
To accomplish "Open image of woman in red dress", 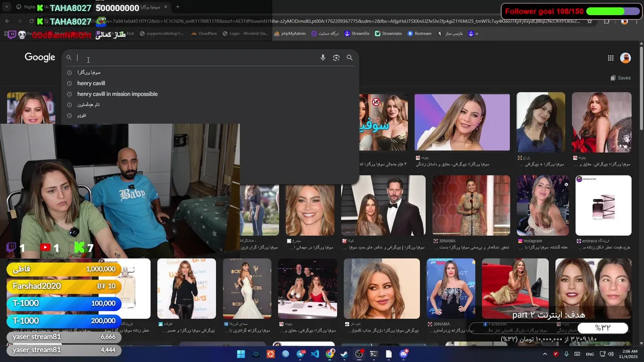I will 601,122.
